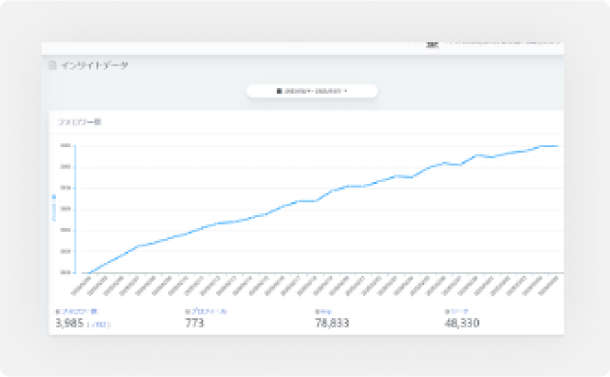610x377 pixels.
Task: Click the profile value 773
Action: (x=195, y=323)
